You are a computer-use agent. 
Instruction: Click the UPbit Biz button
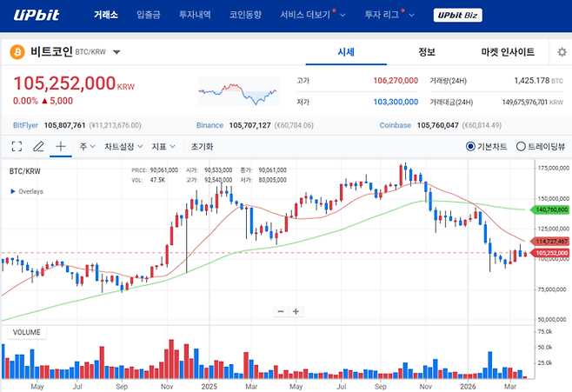tap(460, 16)
